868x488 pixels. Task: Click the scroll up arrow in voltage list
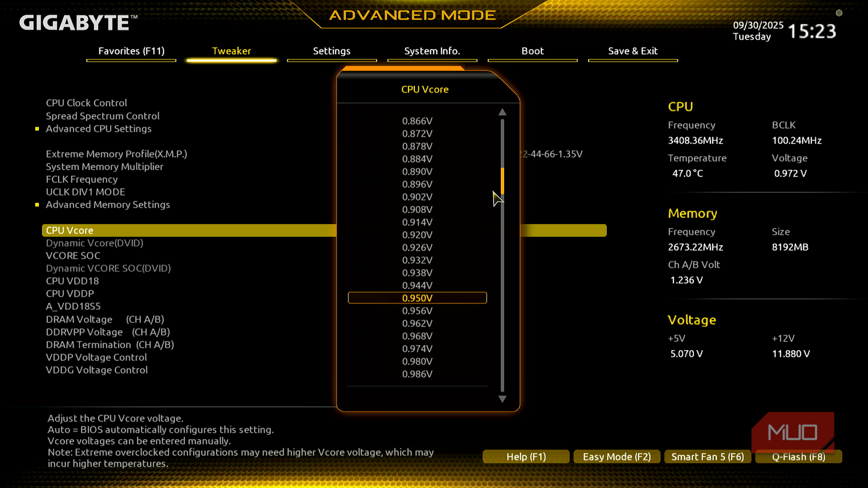pos(502,112)
